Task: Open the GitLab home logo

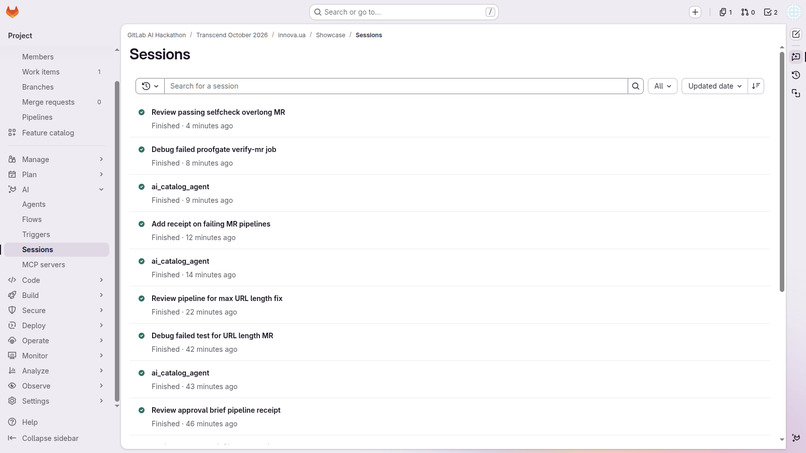Action: (12, 12)
